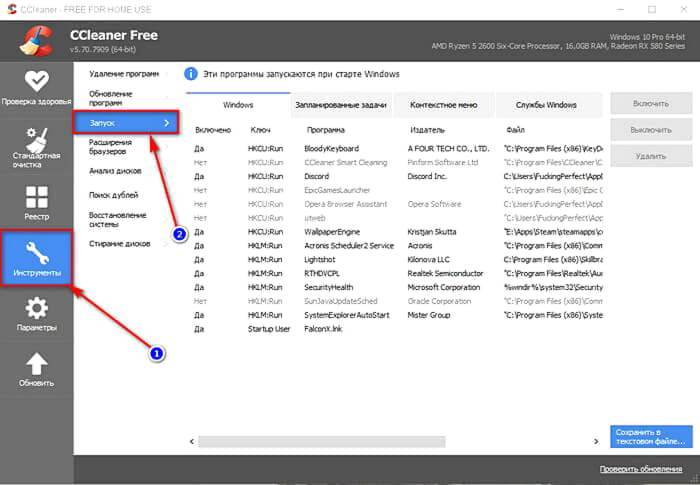Switch to Контекстное меню tab
700x485 pixels.
443,105
